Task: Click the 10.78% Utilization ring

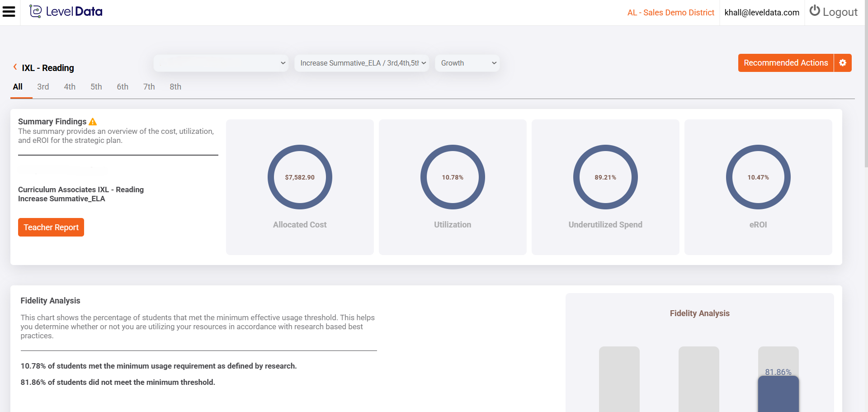Action: (x=453, y=177)
